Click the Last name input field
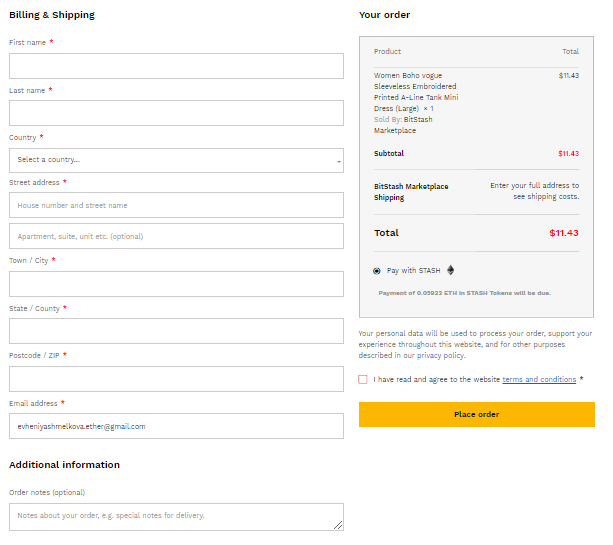The image size is (613, 545). [176, 113]
